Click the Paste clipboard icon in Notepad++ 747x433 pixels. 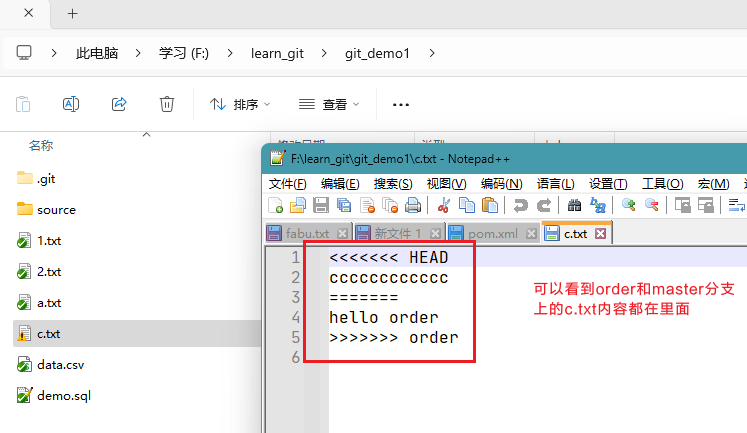(x=489, y=205)
